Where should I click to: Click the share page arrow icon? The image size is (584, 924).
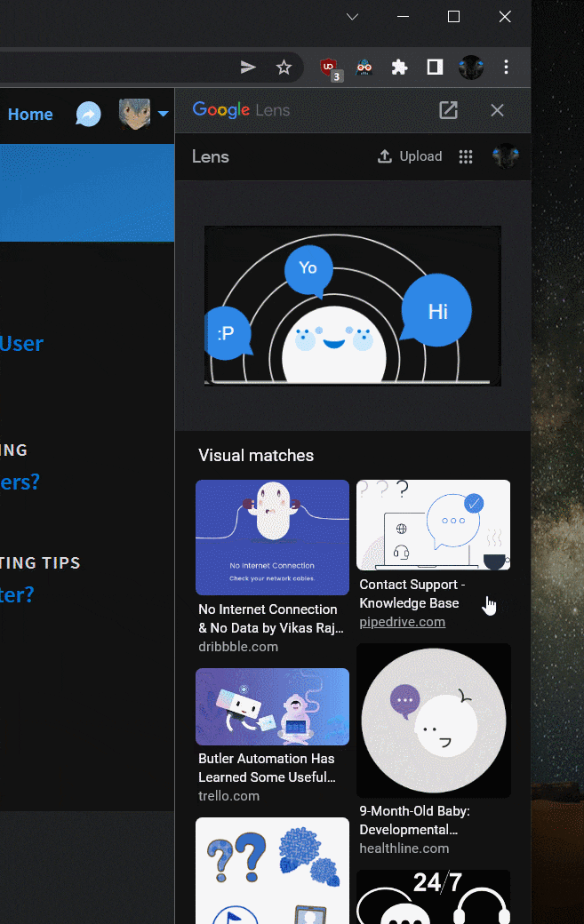pos(248,68)
